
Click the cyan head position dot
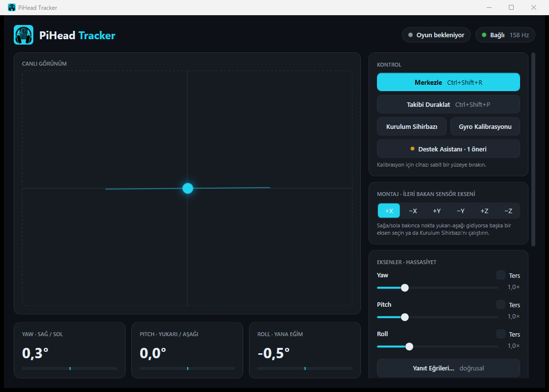pos(188,188)
